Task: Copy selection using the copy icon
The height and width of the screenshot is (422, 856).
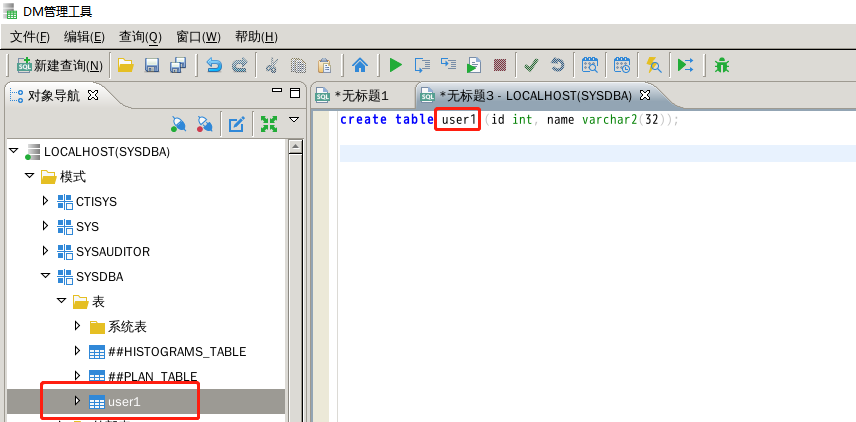Action: pyautogui.click(x=298, y=66)
